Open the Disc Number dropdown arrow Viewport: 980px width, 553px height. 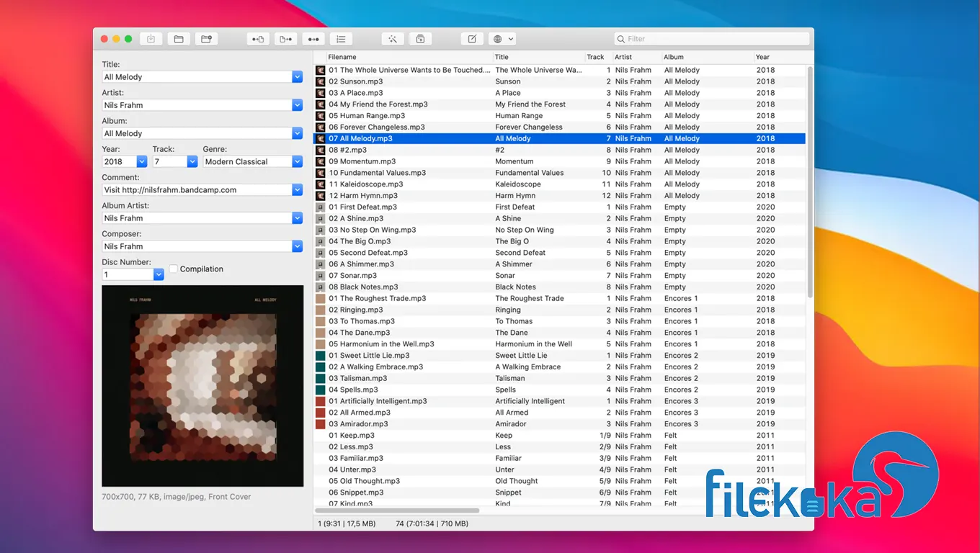point(159,274)
